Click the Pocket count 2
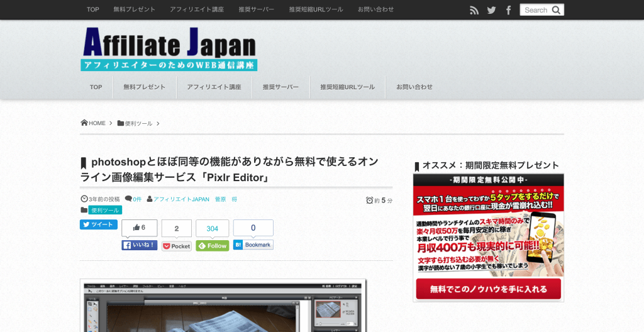This screenshot has height=332, width=644. (177, 228)
